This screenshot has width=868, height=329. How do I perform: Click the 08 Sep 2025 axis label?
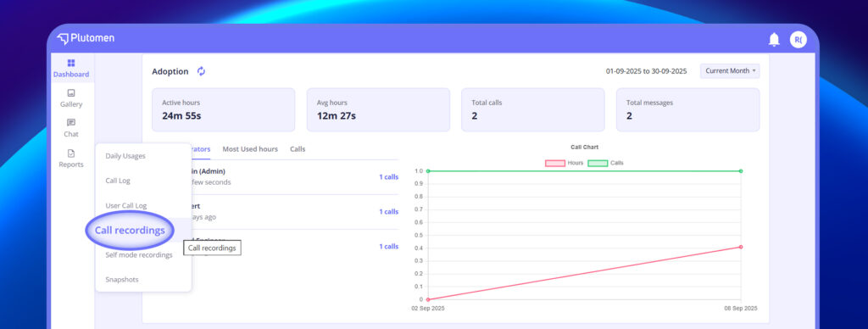click(x=741, y=309)
